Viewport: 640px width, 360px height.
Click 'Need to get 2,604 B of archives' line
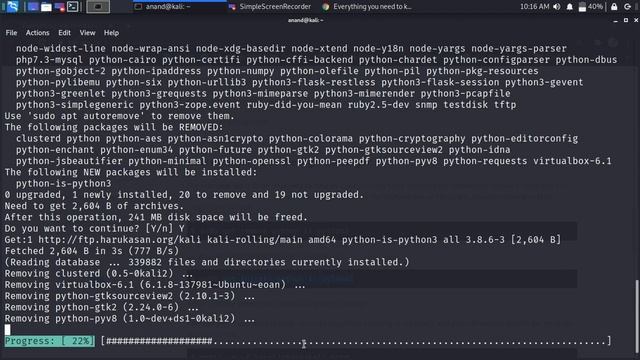click(94, 206)
